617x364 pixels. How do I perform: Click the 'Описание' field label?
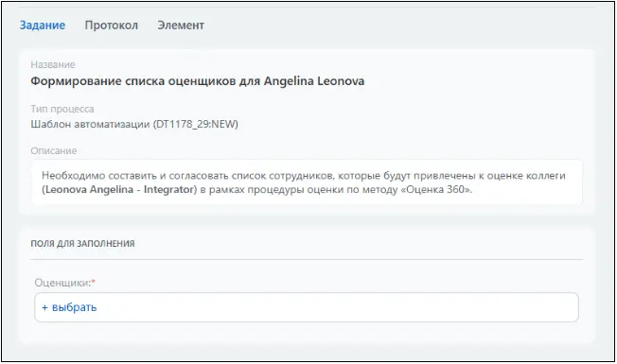[54, 150]
